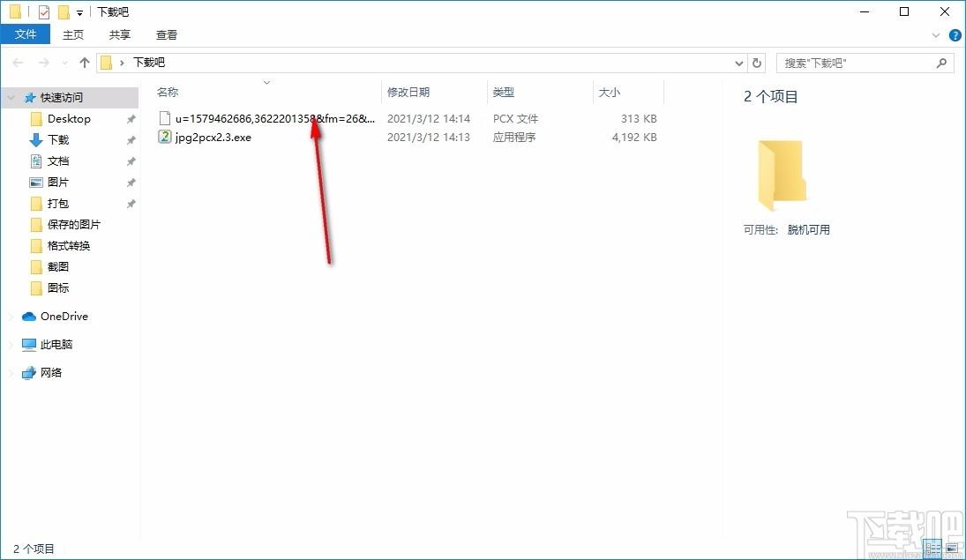This screenshot has height=560, width=966.
Task: Select 此电脑 in the navigation pane
Action: click(x=56, y=345)
